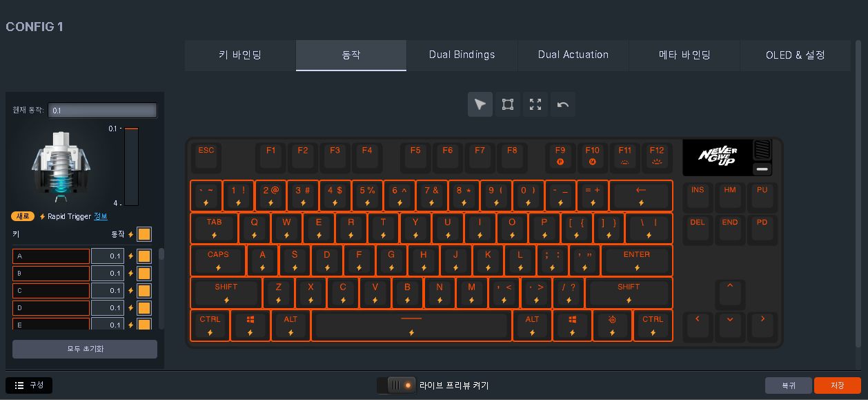Click the orange color swatch beside key A
Viewport: 868px width, 400px height.
(x=144, y=256)
